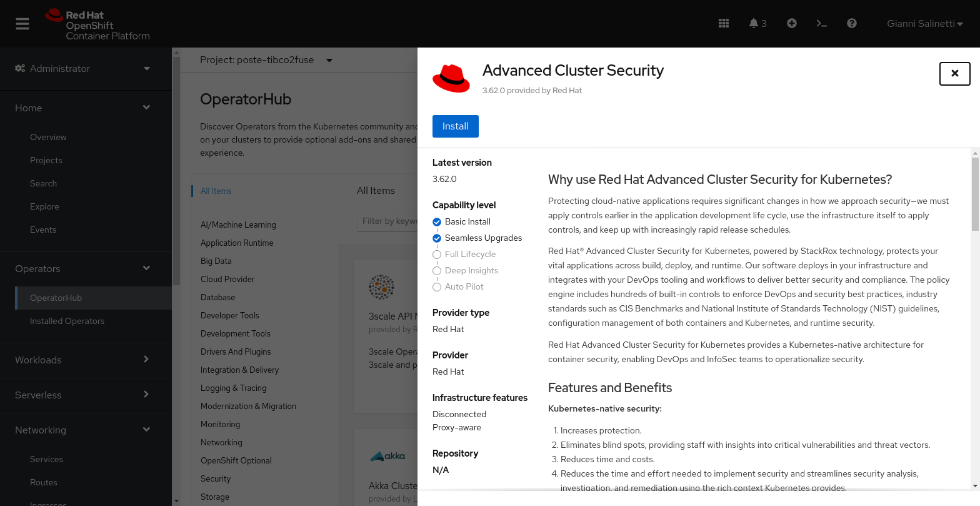The height and width of the screenshot is (506, 980).
Task: Filter by Integration & Delivery category
Action: click(240, 370)
